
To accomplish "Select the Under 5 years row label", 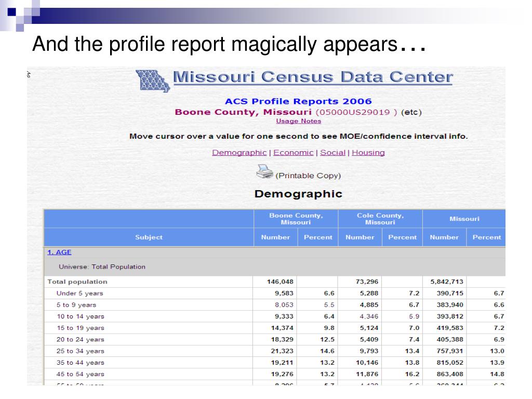I will pyautogui.click(x=79, y=293).
